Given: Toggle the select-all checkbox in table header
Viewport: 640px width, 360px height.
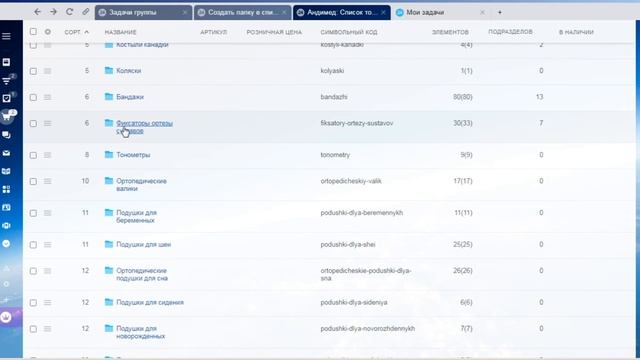Looking at the screenshot, I should tap(33, 31).
